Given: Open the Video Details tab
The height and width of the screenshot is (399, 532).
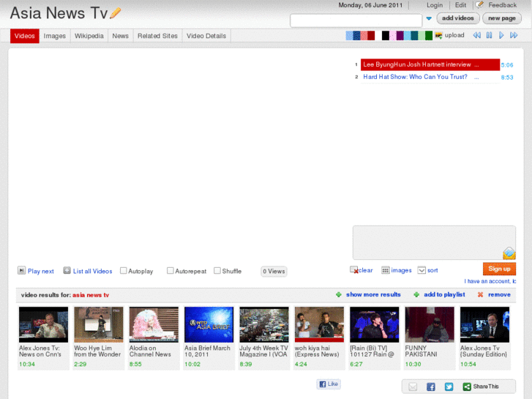Looking at the screenshot, I should (206, 36).
